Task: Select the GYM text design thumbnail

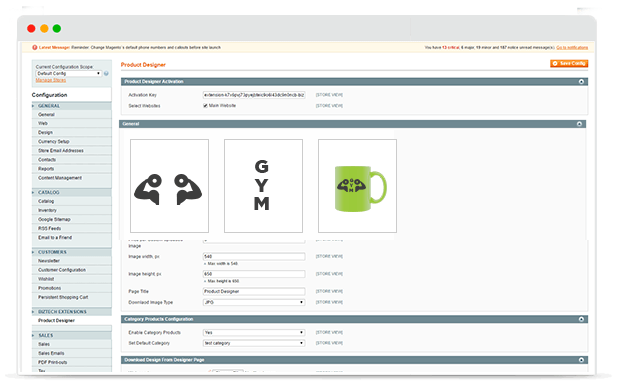Action: click(x=263, y=186)
